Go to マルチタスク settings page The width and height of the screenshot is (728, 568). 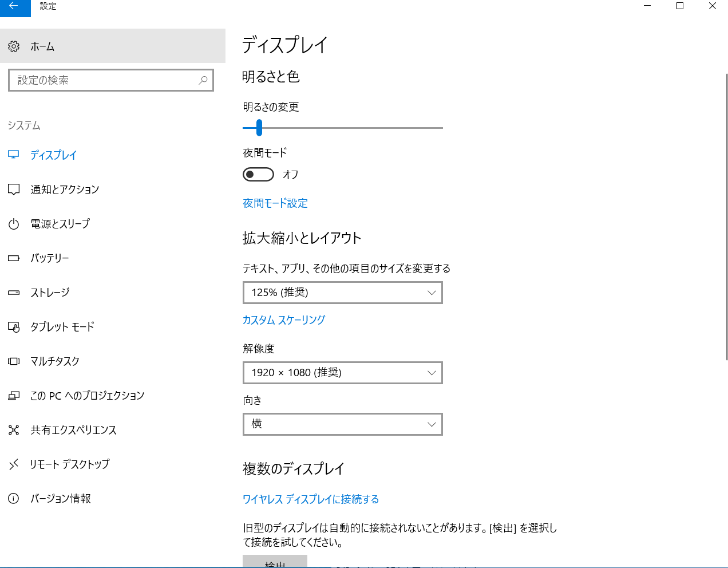[x=55, y=361]
